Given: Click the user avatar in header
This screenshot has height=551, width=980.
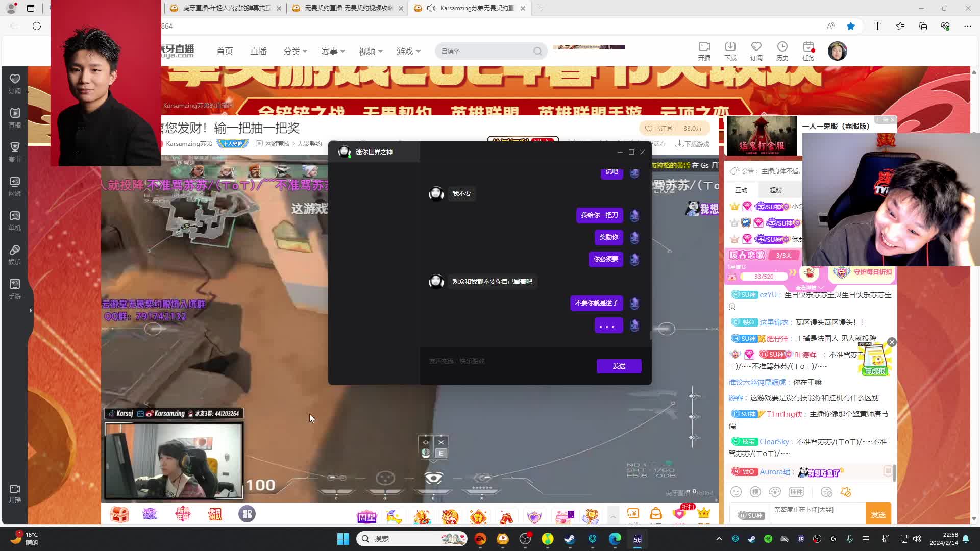Looking at the screenshot, I should coord(837,51).
